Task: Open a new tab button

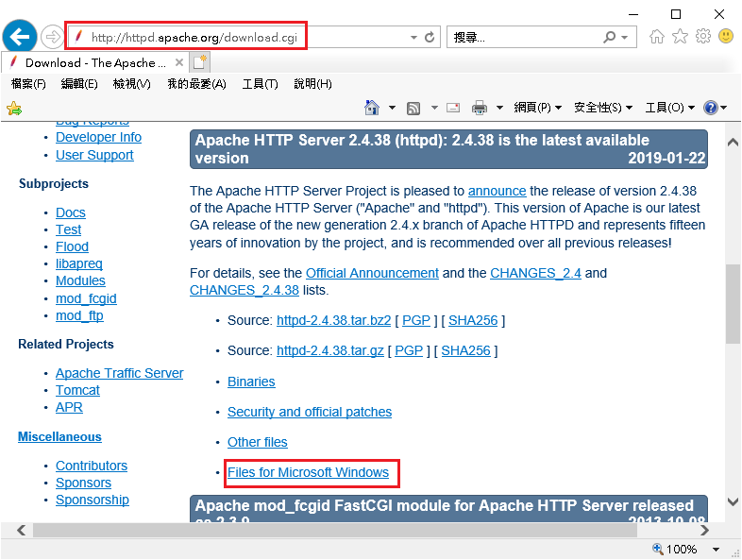Action: tap(200, 62)
